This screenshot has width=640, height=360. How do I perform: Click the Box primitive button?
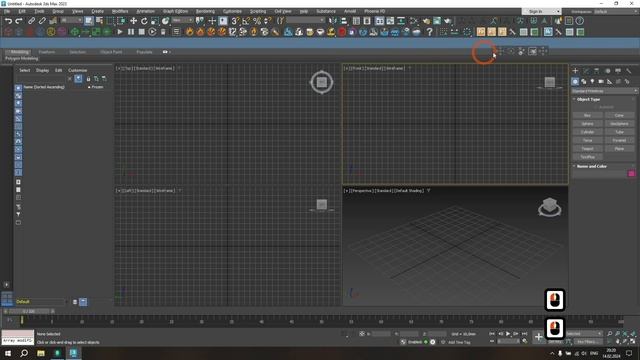587,116
